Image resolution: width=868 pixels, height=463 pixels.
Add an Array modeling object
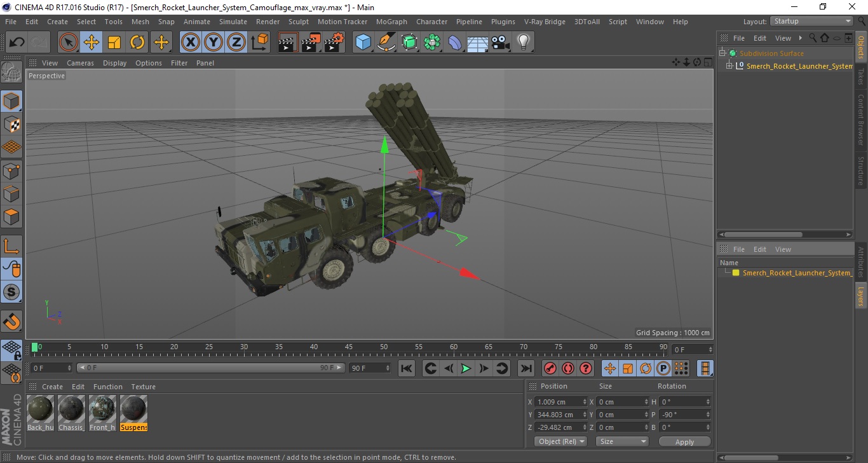point(433,43)
